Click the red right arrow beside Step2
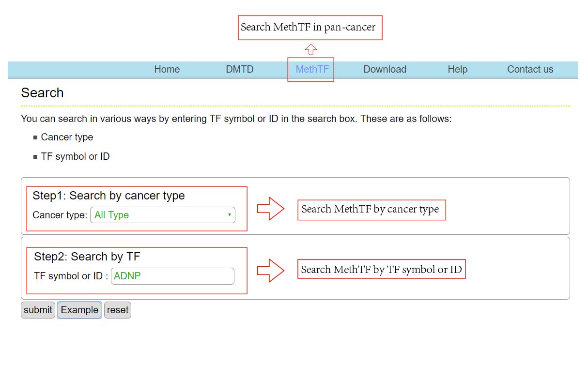588x365 pixels. click(270, 270)
